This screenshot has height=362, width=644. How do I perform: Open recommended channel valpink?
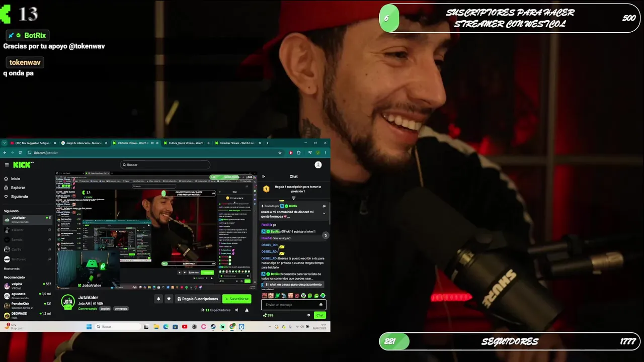tap(28, 286)
